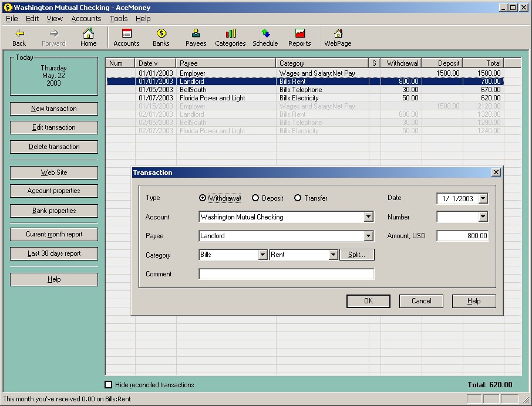This screenshot has width=532, height=406.
Task: Click the Total column header
Action: coord(483,63)
